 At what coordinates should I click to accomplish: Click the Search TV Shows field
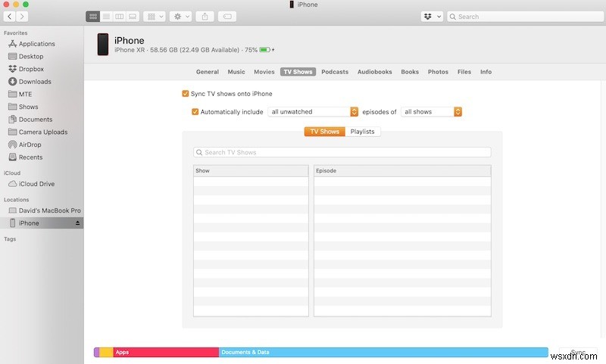click(x=342, y=152)
